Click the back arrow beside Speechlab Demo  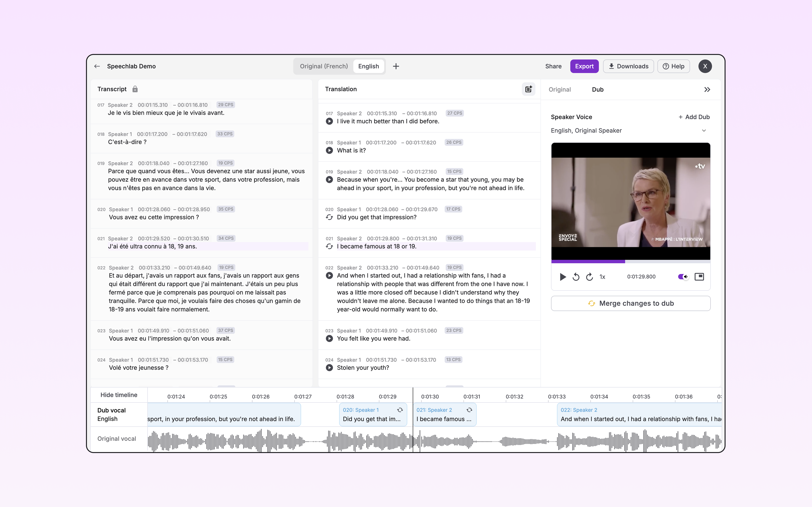[x=97, y=66]
